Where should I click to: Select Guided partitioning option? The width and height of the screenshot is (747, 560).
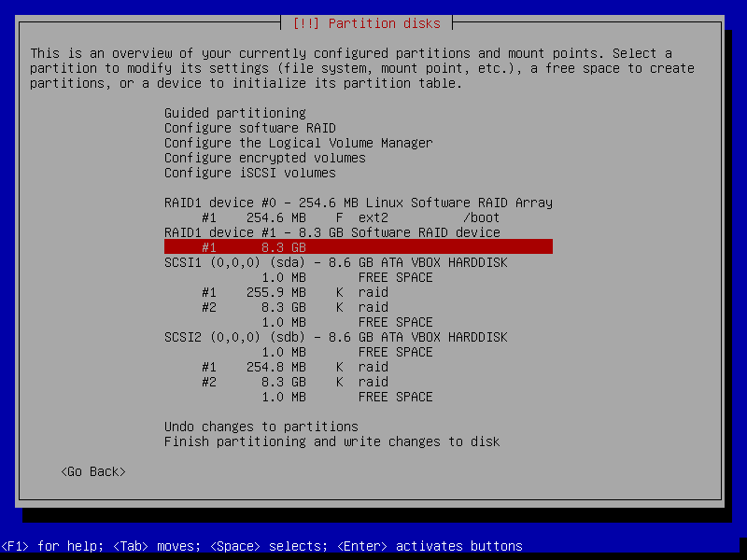pyautogui.click(x=234, y=113)
